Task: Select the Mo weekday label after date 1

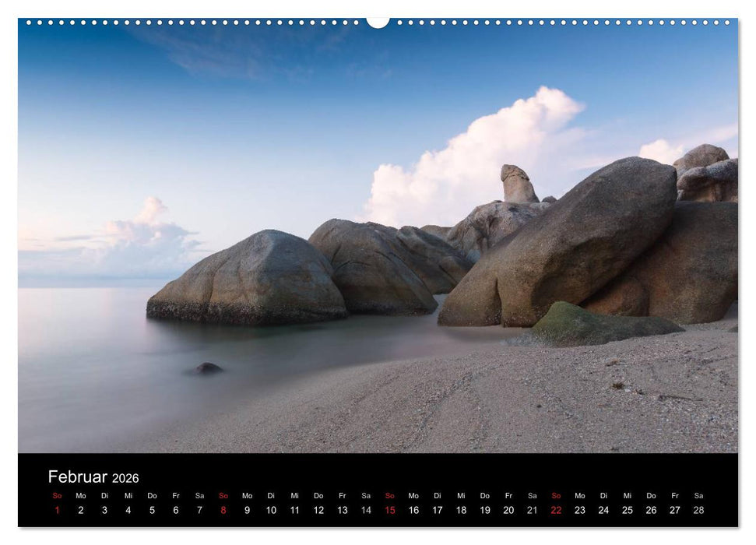Action: [x=80, y=494]
